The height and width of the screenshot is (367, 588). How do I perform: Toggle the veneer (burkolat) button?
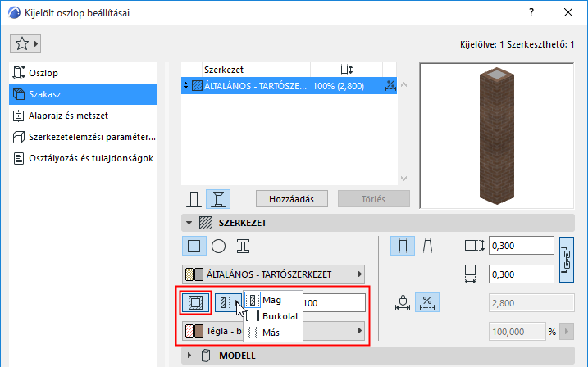195,302
